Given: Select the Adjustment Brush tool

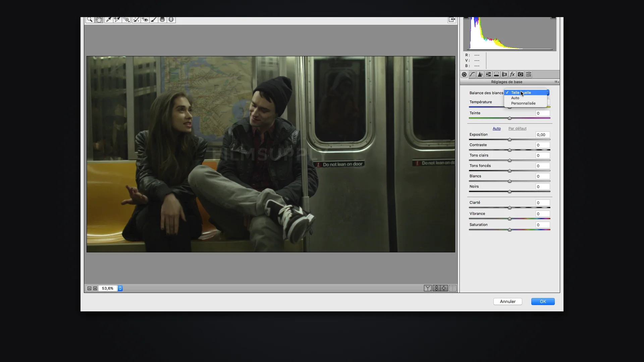Looking at the screenshot, I should [154, 19].
